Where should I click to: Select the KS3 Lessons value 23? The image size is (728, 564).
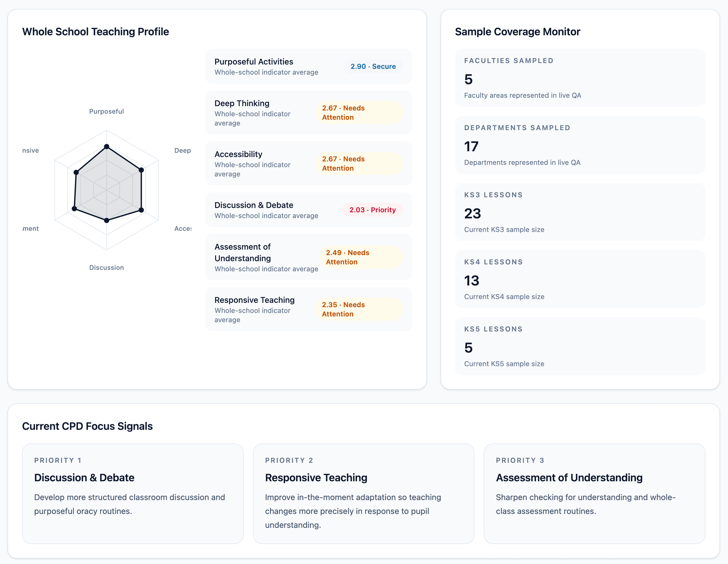(x=473, y=213)
